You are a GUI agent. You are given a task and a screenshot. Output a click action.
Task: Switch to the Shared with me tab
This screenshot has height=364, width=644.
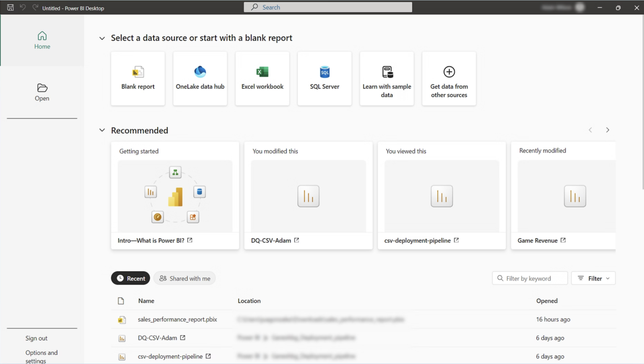coord(184,278)
